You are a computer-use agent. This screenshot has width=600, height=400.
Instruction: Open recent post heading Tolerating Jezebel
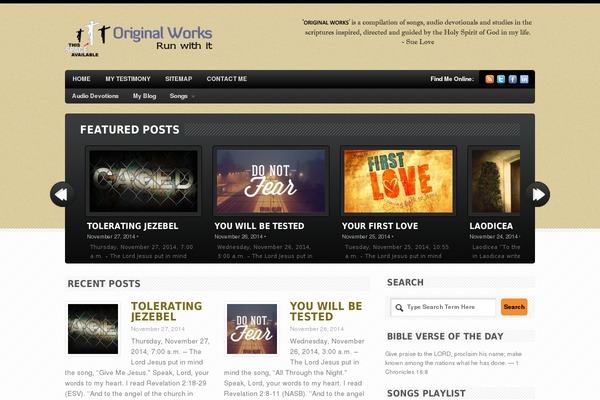click(x=166, y=312)
